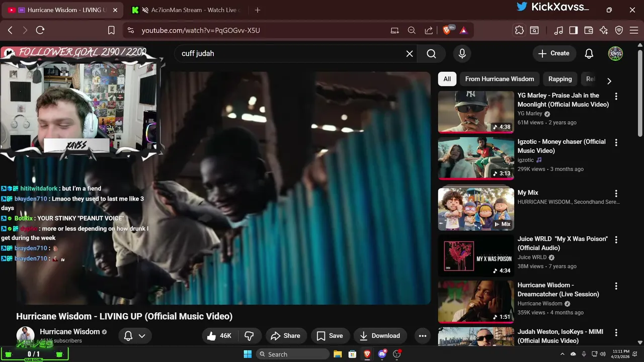The width and height of the screenshot is (644, 362).
Task: Open Windows Start menu
Action: 248,354
